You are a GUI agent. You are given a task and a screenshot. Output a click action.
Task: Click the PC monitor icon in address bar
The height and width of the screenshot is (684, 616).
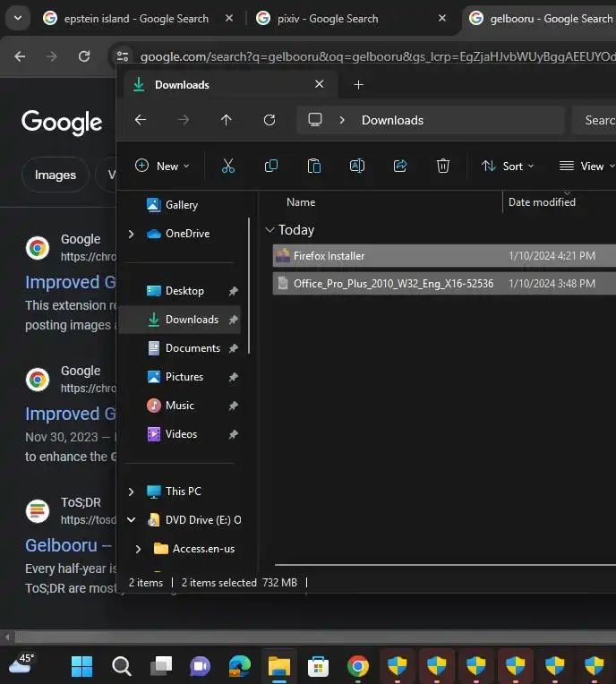coord(314,120)
